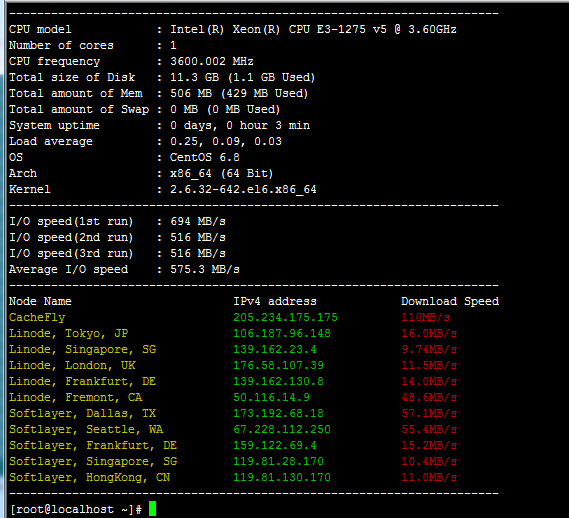Click 'Linode, Singapore, SG' node
This screenshot has width=569, height=518.
point(82,349)
